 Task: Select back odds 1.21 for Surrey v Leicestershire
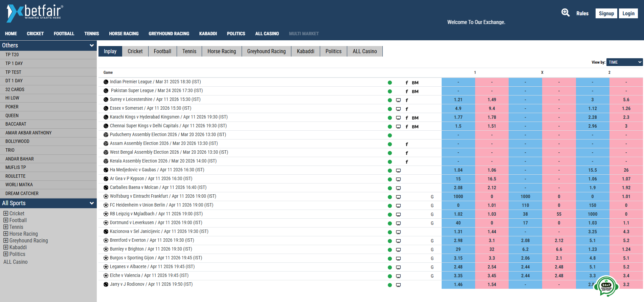tap(458, 100)
